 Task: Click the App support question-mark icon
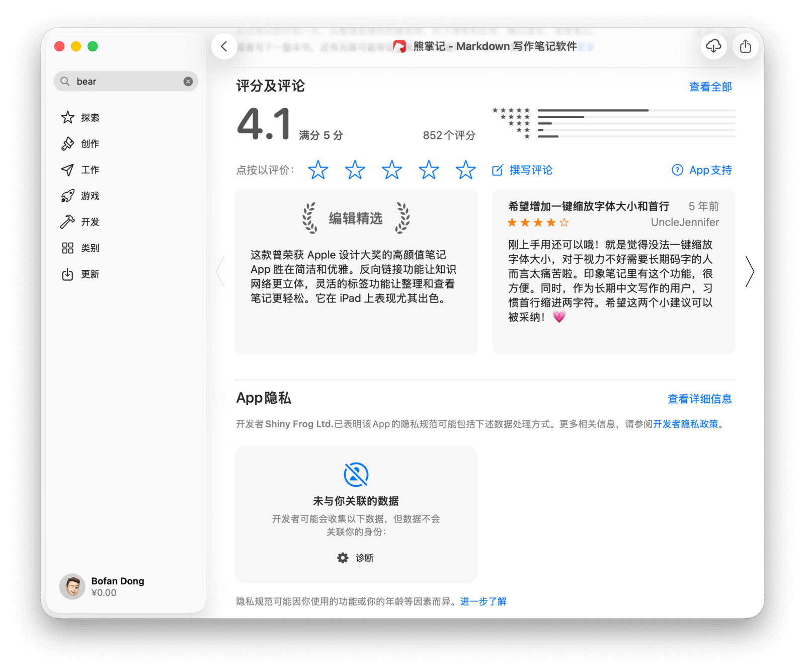(678, 170)
